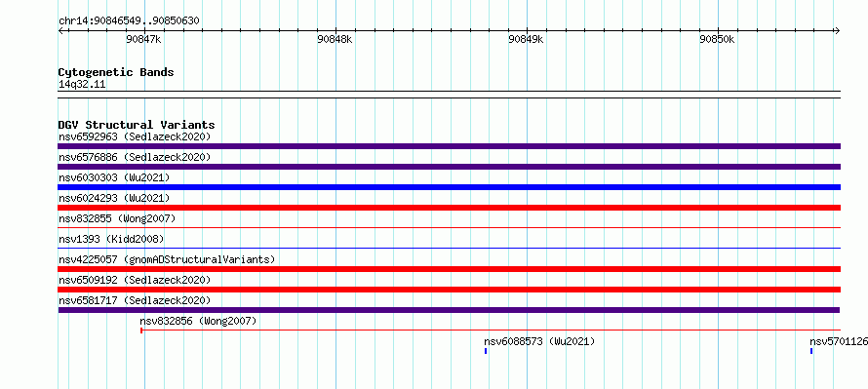Select the nsv832856 red variant line

[x=491, y=331]
